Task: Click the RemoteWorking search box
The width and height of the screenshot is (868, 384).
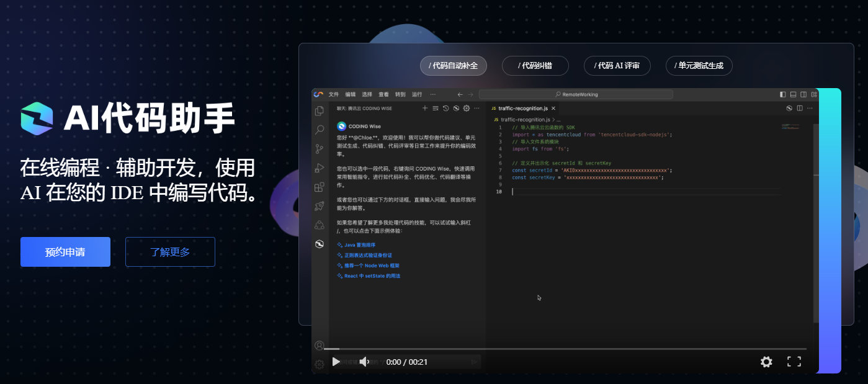Action: tap(576, 94)
